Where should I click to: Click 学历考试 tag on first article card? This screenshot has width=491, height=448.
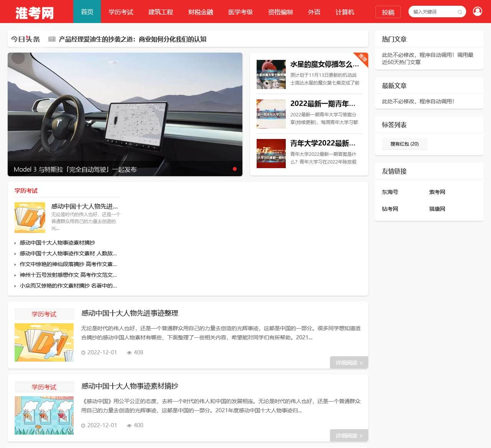[x=44, y=314]
